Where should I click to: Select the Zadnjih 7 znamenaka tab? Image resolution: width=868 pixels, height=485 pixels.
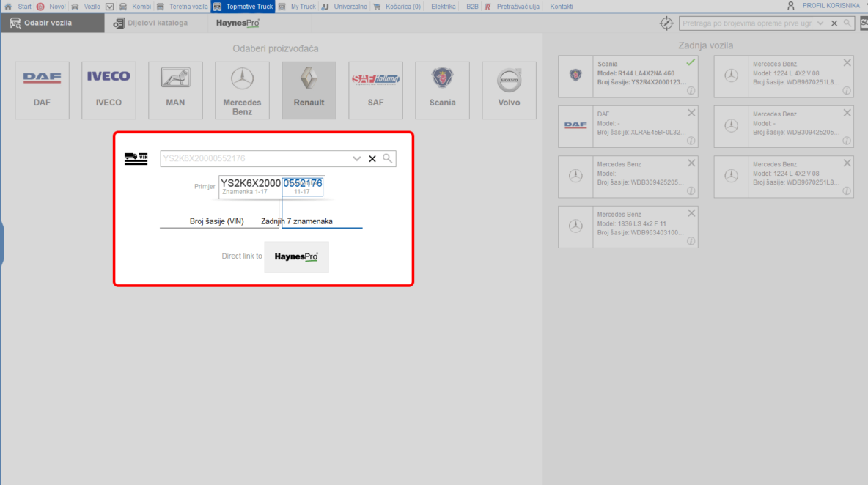(297, 221)
